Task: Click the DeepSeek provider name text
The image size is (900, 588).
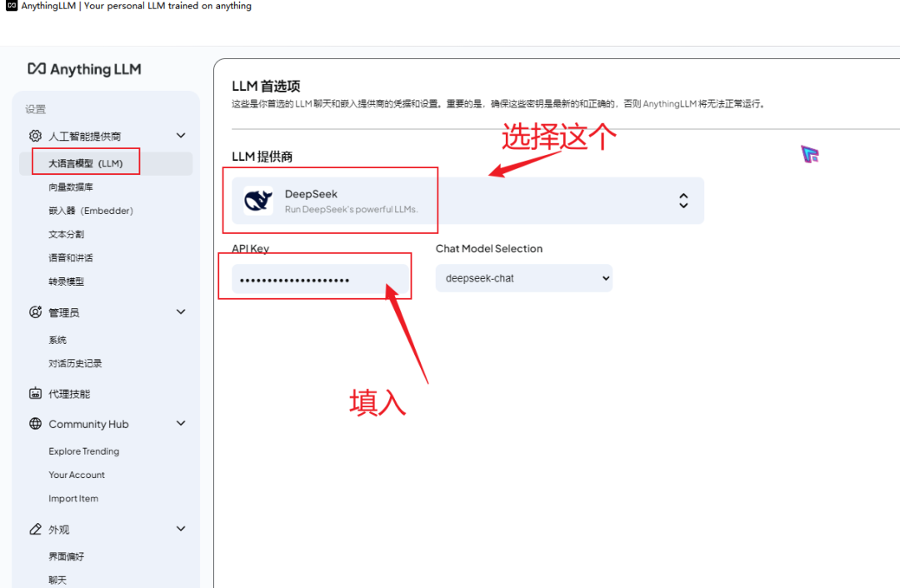Action: coord(311,194)
